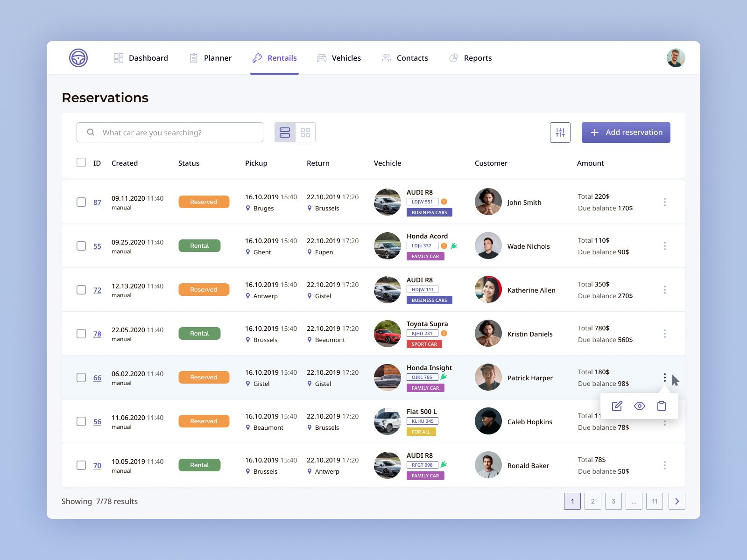Screen dimensions: 747x560
Task: Open next page with right chevron arrow
Action: point(677,501)
